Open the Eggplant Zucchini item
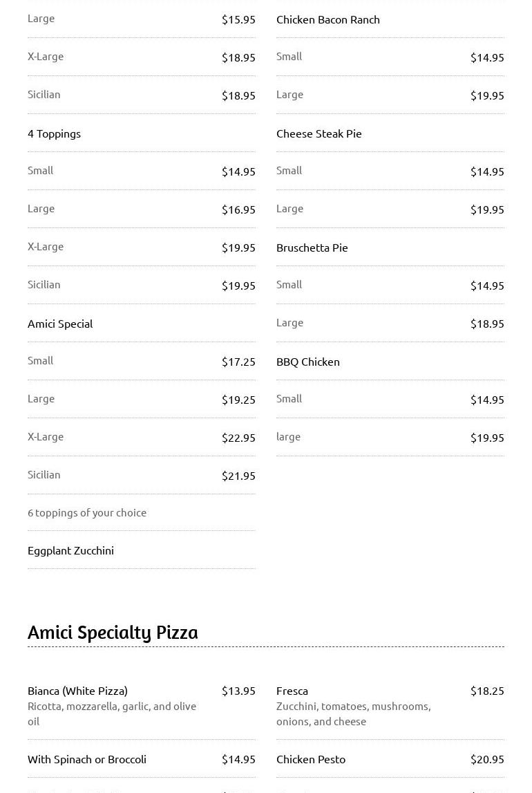This screenshot has height=793, width=532. point(70,550)
